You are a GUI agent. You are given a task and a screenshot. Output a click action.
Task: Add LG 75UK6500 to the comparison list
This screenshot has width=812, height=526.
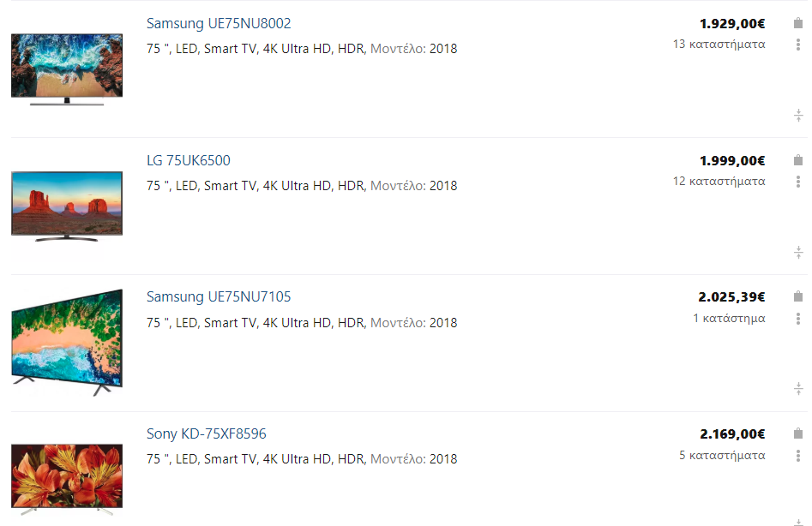tap(797, 251)
